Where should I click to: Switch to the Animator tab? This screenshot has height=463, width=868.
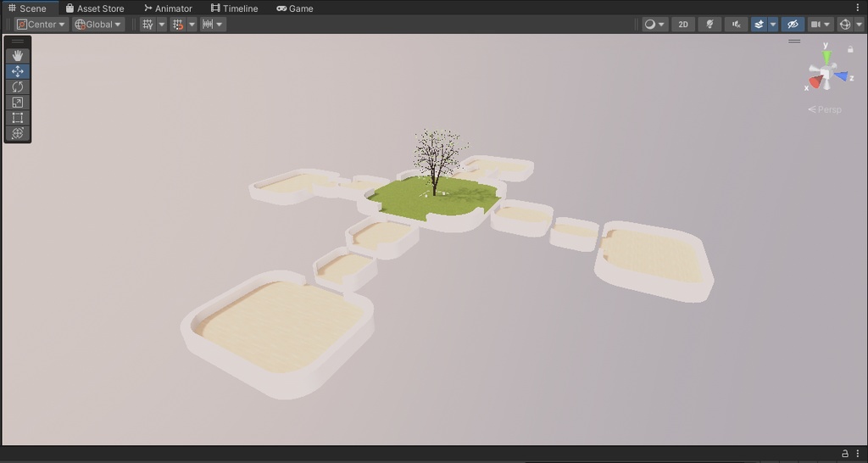point(168,8)
